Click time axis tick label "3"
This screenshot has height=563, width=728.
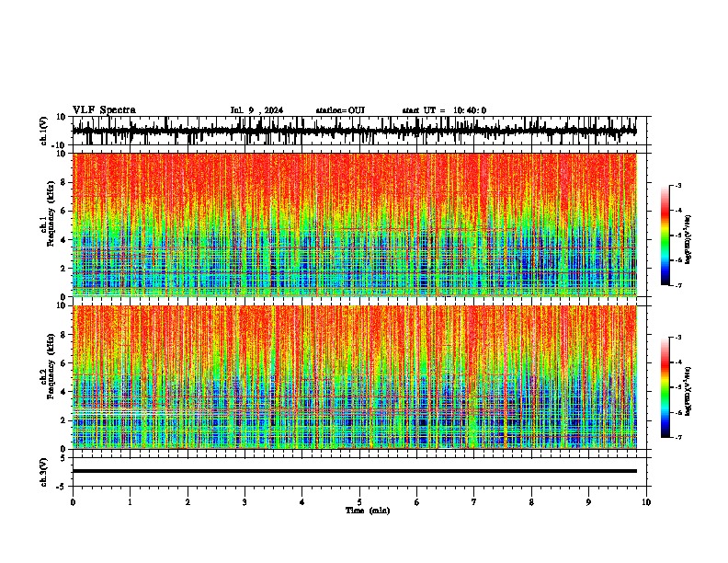point(245,502)
